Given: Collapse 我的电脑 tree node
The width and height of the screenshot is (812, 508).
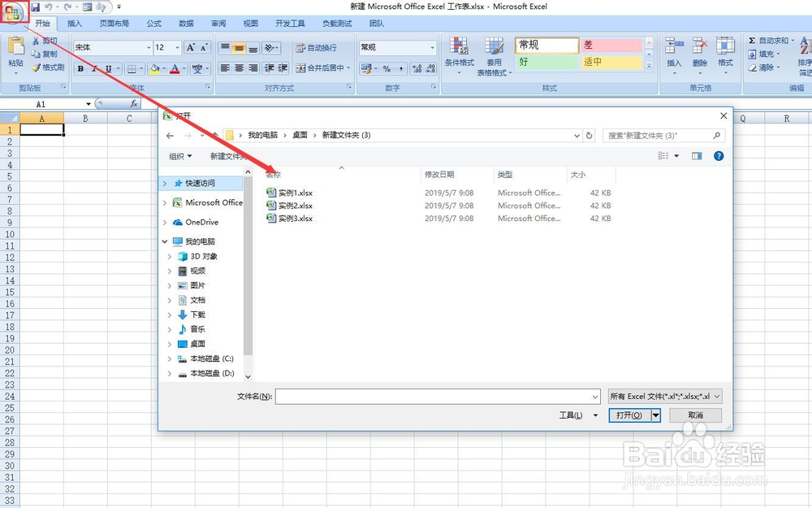Looking at the screenshot, I should click(x=165, y=241).
